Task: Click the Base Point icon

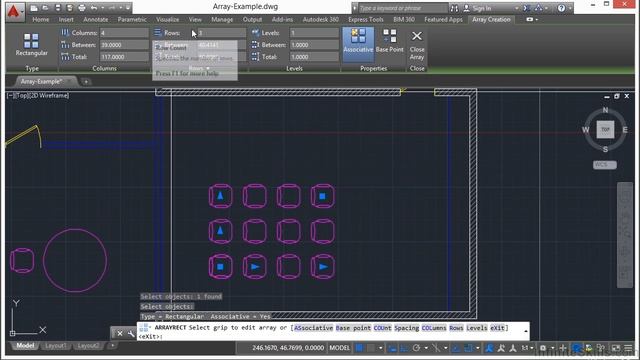Action: click(389, 36)
